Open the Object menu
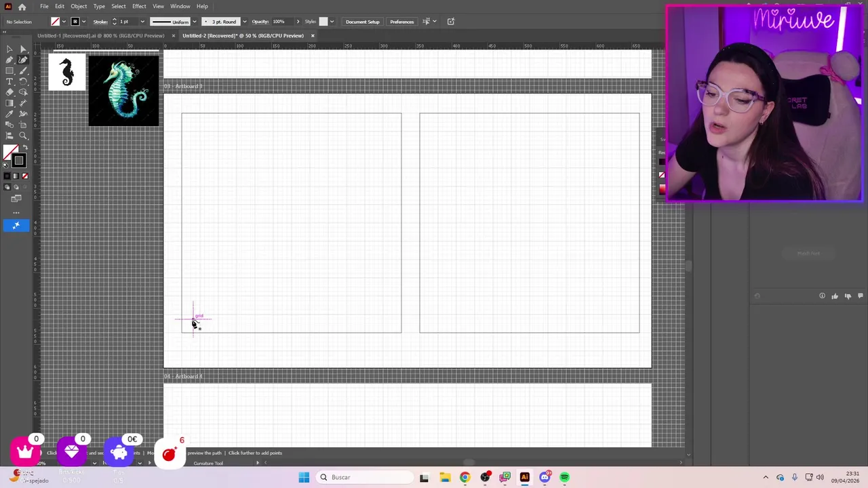 pos(79,6)
